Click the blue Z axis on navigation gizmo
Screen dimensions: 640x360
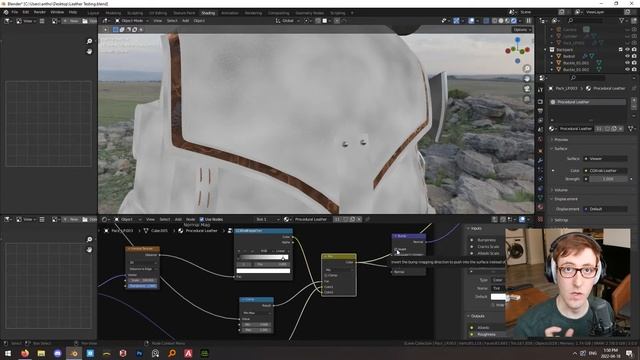coord(518,40)
